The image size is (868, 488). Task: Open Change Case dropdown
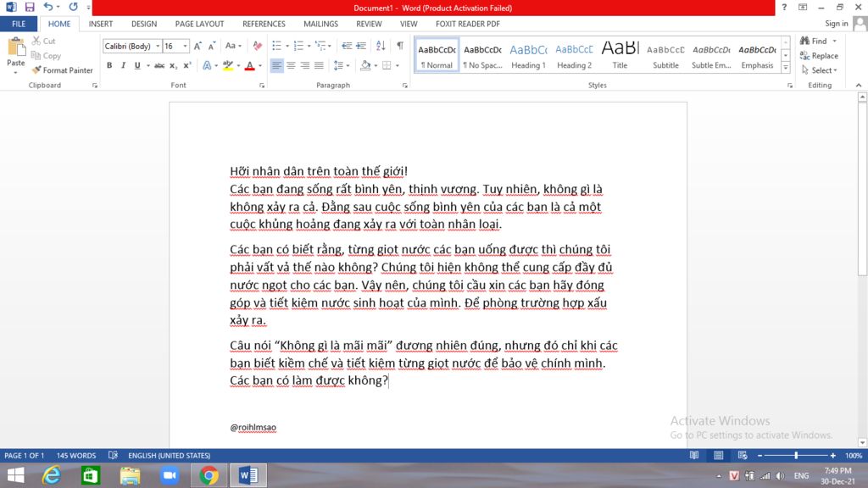click(x=233, y=46)
